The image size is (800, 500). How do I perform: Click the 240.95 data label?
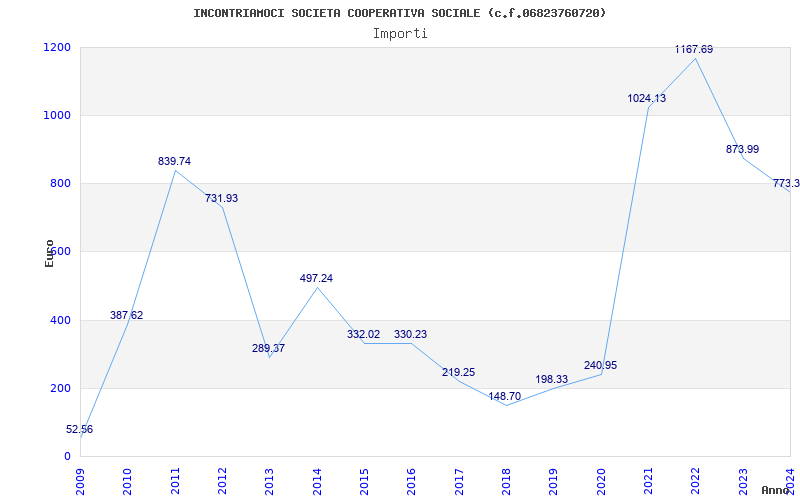[x=601, y=365]
